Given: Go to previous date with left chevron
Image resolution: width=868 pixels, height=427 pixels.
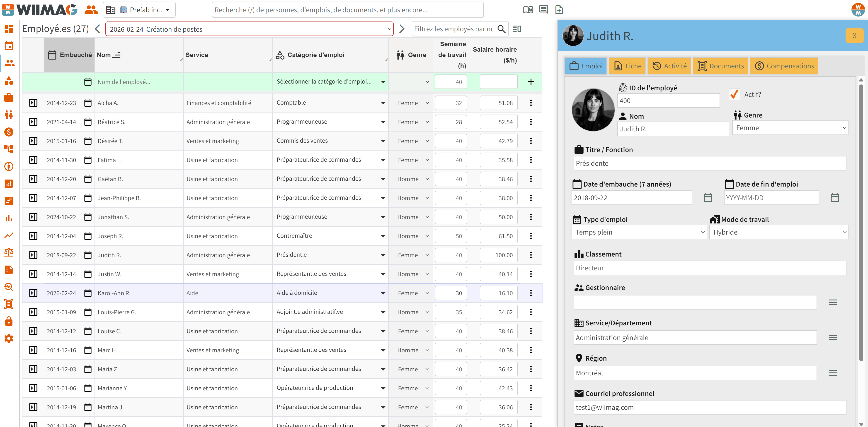Looking at the screenshot, I should coord(97,29).
